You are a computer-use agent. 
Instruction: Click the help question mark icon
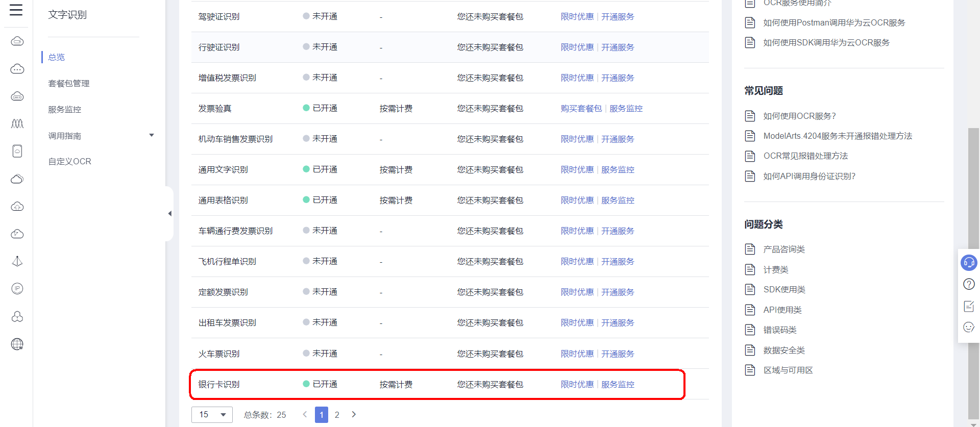pyautogui.click(x=969, y=284)
